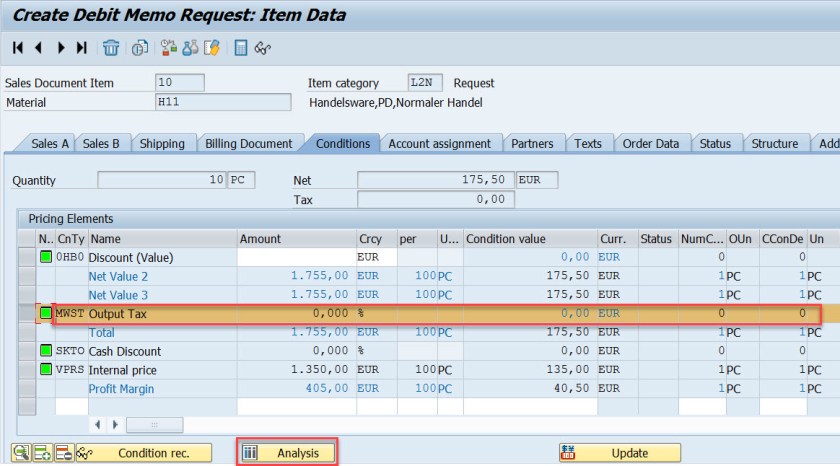Select the MWST Output Tax row selector

coord(26,314)
